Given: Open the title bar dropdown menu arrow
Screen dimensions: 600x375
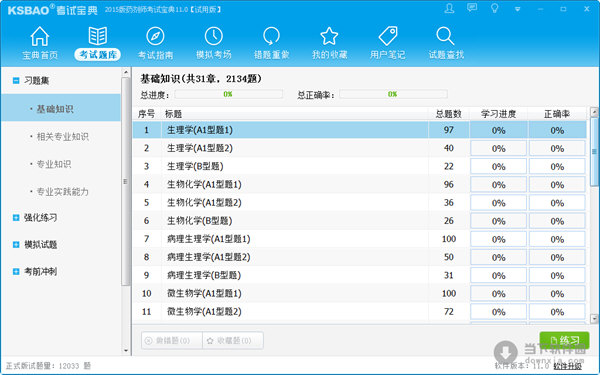Looking at the screenshot, I should point(517,9).
